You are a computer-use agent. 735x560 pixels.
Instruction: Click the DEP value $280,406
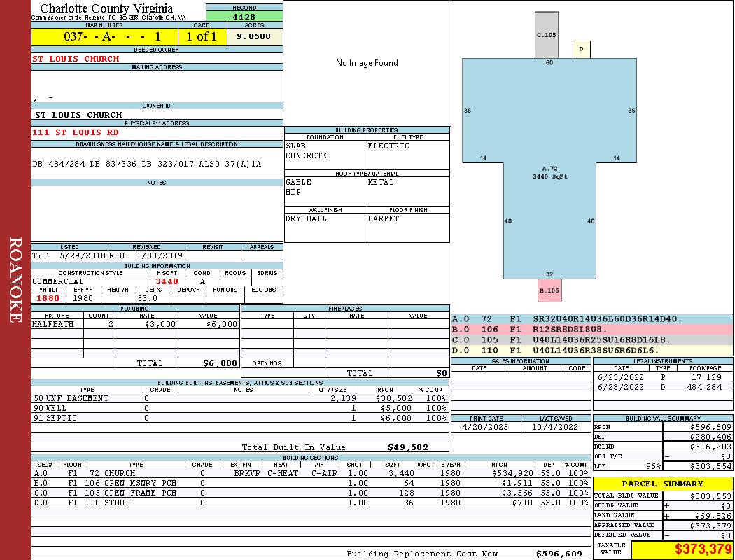coord(710,437)
